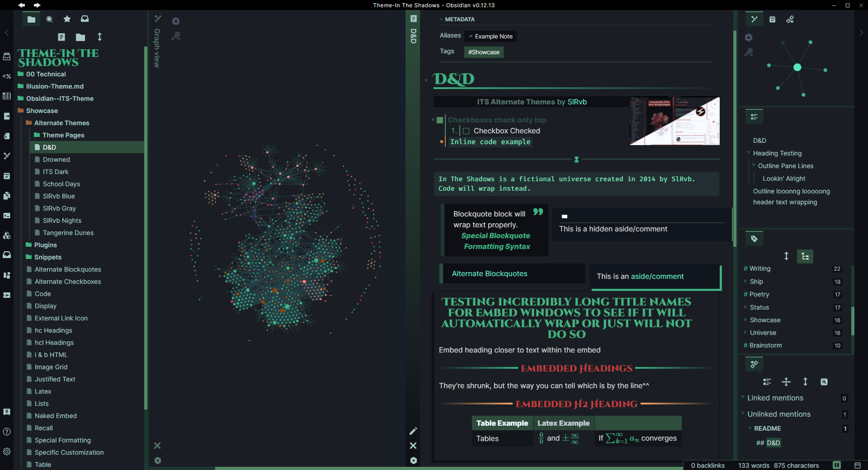Image resolution: width=868 pixels, height=470 pixels.
Task: Expand the Universe tag
Action: pos(745,332)
